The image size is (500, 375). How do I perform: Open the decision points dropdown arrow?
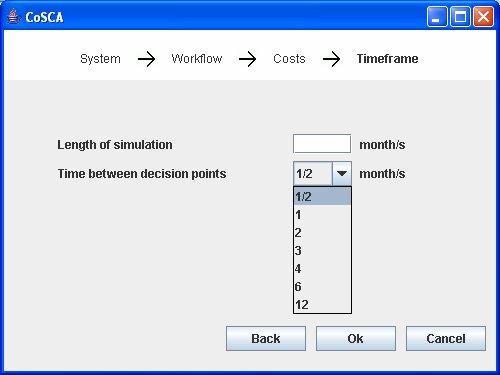pyautogui.click(x=342, y=173)
